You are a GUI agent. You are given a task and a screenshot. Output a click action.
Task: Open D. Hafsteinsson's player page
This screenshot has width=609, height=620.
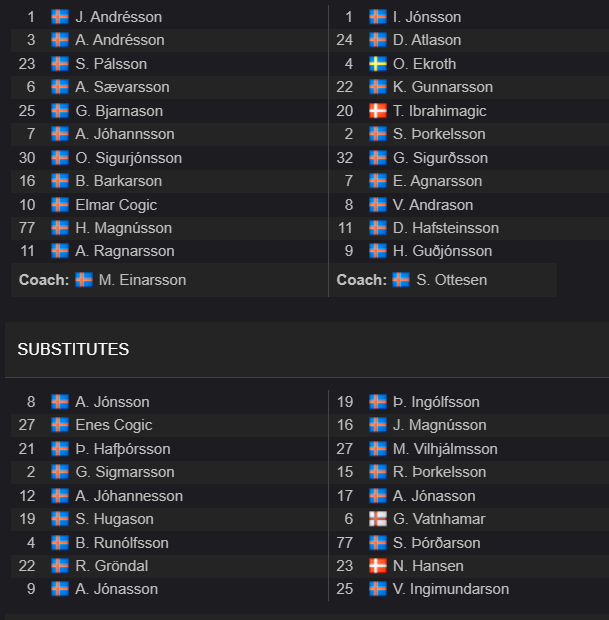(446, 228)
